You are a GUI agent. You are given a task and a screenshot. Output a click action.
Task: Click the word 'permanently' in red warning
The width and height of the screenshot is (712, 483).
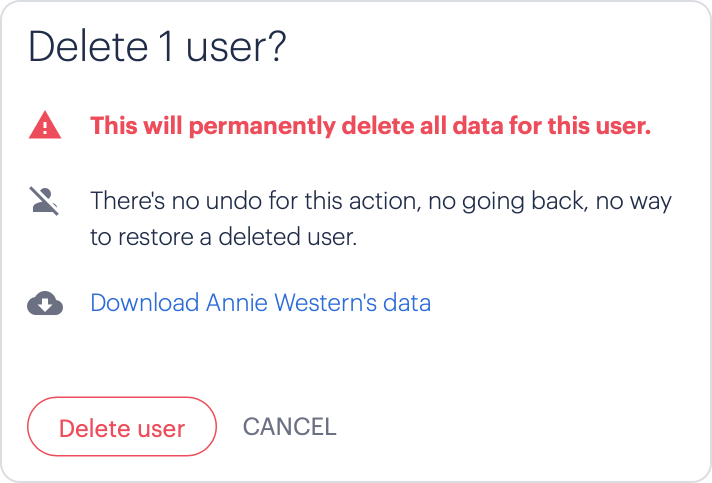pyautogui.click(x=262, y=127)
